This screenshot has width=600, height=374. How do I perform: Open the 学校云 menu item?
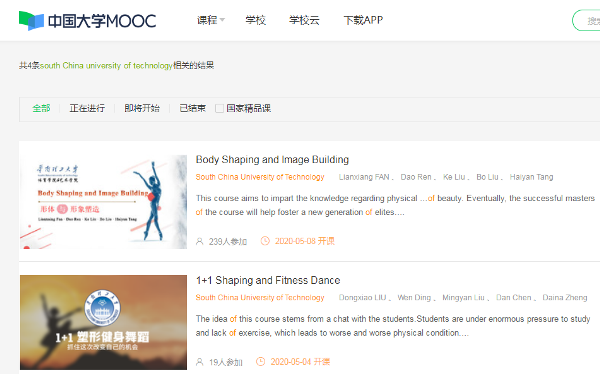pos(304,20)
